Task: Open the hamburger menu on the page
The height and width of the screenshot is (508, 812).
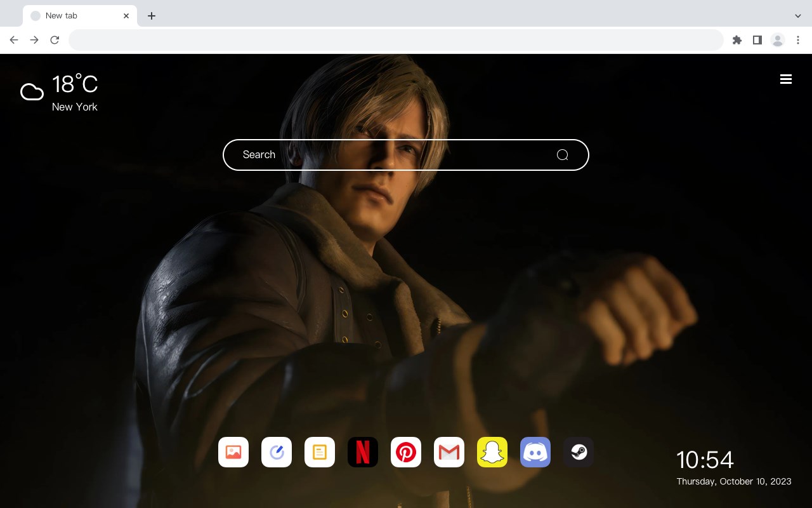Action: pyautogui.click(x=786, y=79)
